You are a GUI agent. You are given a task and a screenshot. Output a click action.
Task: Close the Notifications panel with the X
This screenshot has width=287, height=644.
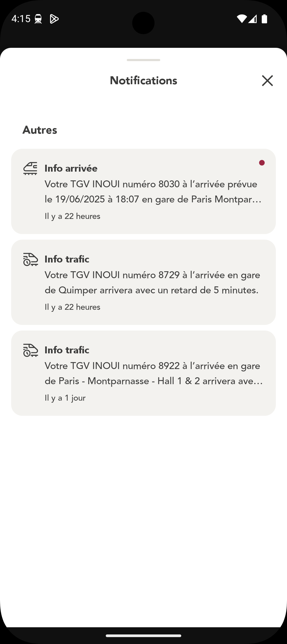tap(267, 80)
